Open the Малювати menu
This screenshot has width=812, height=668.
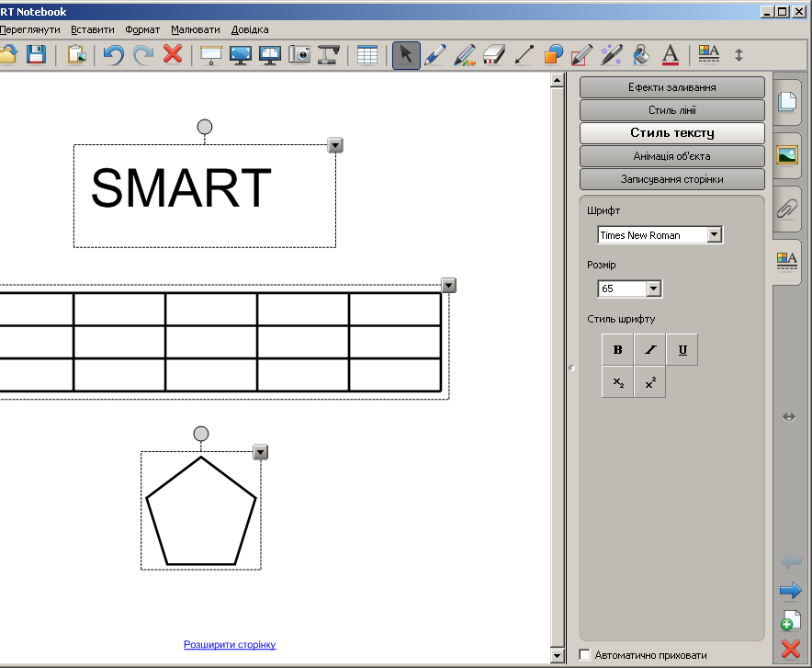pyautogui.click(x=196, y=29)
